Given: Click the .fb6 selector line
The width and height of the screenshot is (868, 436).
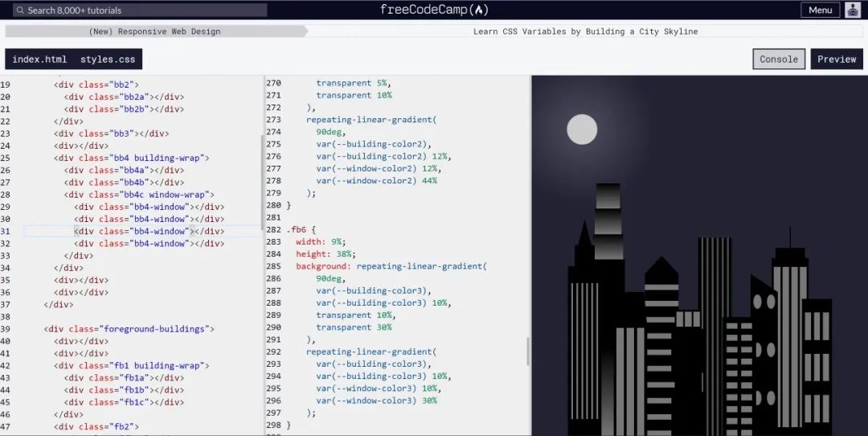Looking at the screenshot, I should 301,229.
